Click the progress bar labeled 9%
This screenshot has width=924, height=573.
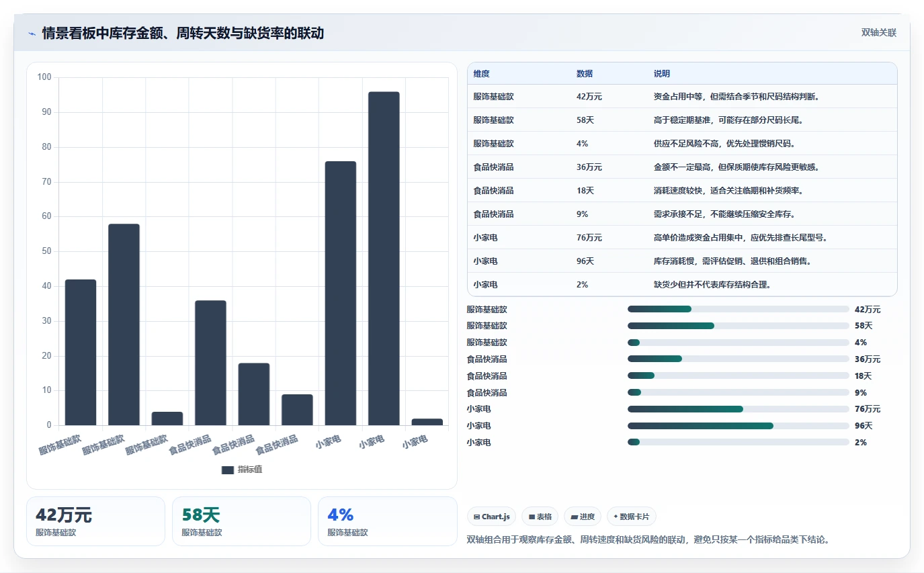tap(739, 392)
